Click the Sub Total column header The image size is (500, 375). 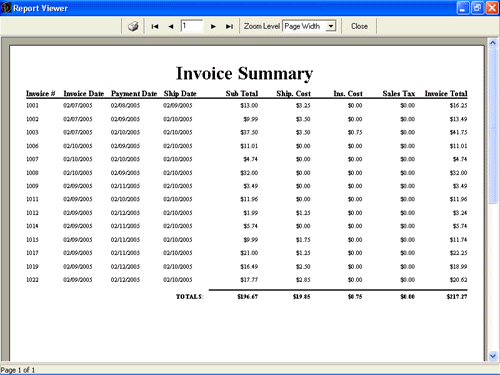coord(242,94)
